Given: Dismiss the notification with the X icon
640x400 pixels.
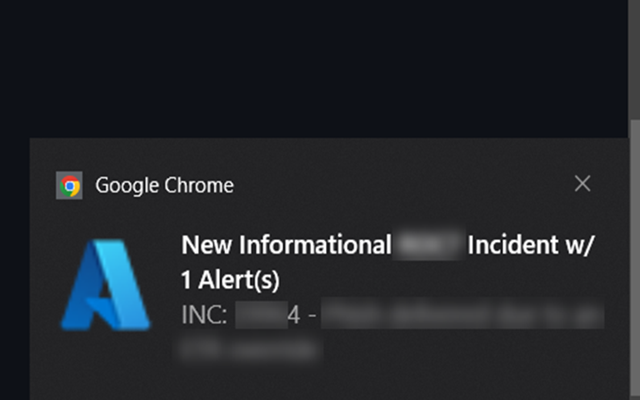Looking at the screenshot, I should click(x=582, y=184).
